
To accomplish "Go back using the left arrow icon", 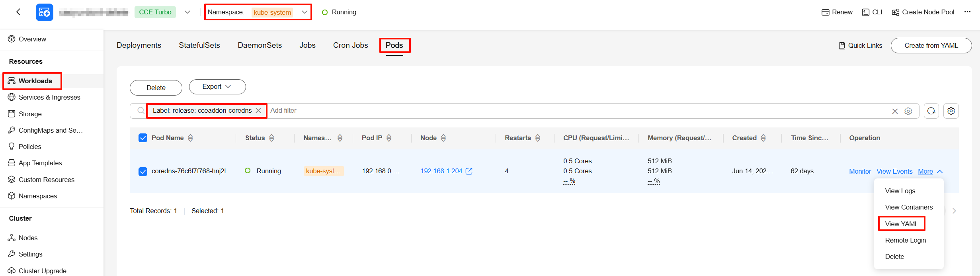I will 18,12.
